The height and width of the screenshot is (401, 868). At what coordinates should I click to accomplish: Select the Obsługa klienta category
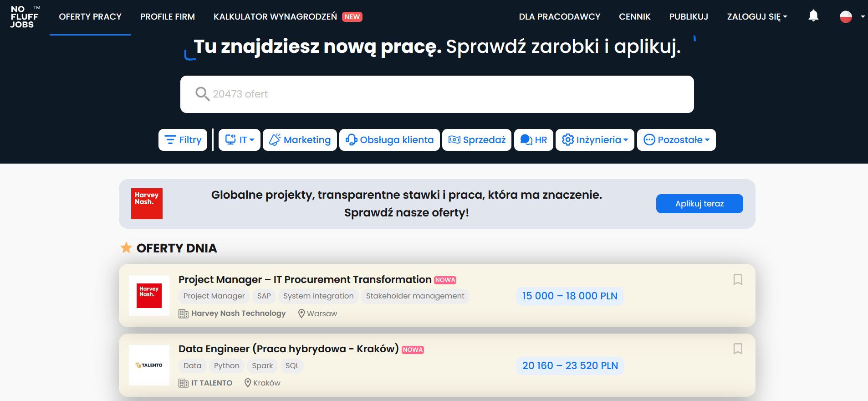pyautogui.click(x=389, y=140)
